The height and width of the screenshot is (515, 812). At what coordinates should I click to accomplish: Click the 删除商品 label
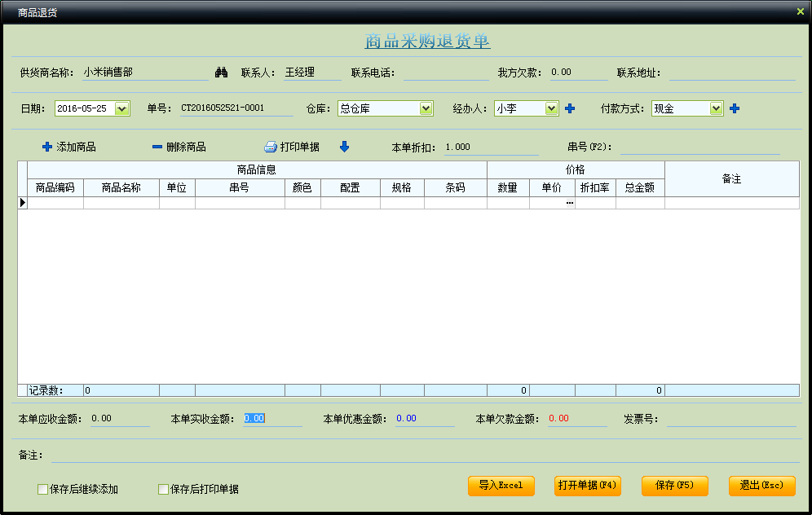(x=186, y=147)
